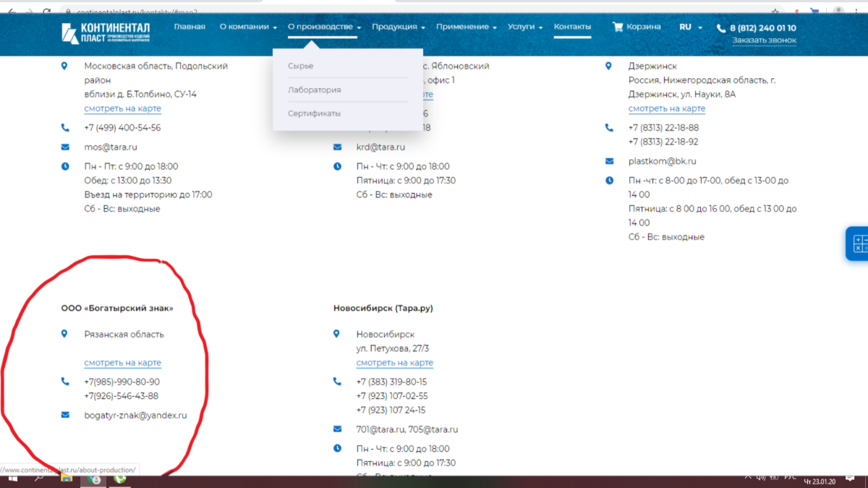Click the envelope icon next to bogatyr-znak@yandex.ru
The height and width of the screenshot is (488, 868).
point(65,415)
